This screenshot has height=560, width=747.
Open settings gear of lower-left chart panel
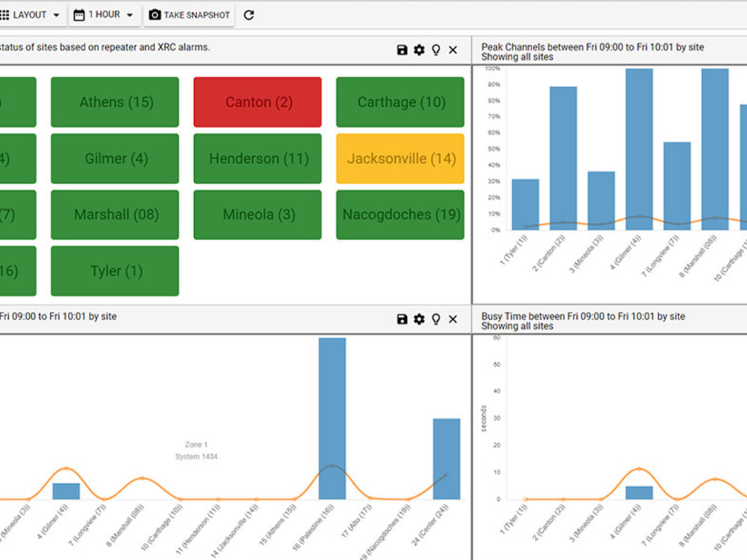(x=419, y=319)
